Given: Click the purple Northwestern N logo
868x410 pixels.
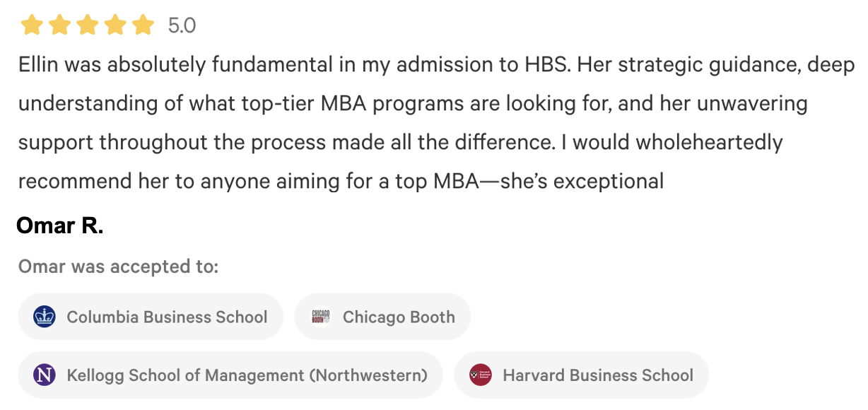Looking at the screenshot, I should [x=45, y=374].
